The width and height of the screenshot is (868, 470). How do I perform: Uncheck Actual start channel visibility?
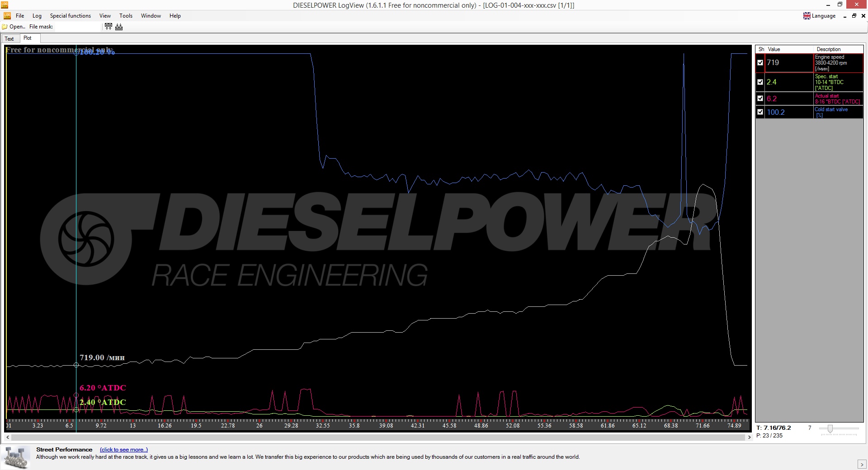(760, 99)
